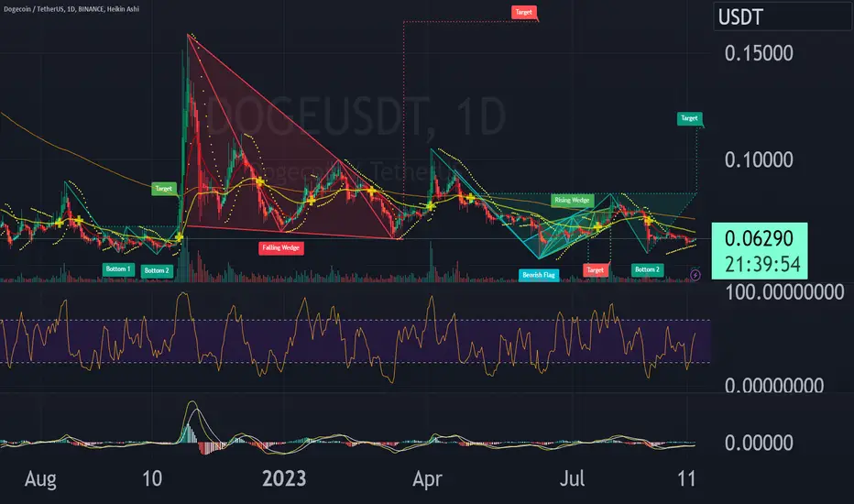Image resolution: width=854 pixels, height=504 pixels.
Task: Click the 0.00000 MACD scale value
Action: (x=759, y=443)
